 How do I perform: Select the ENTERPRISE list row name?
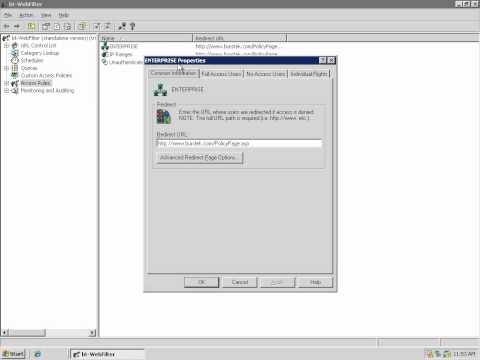[123, 46]
